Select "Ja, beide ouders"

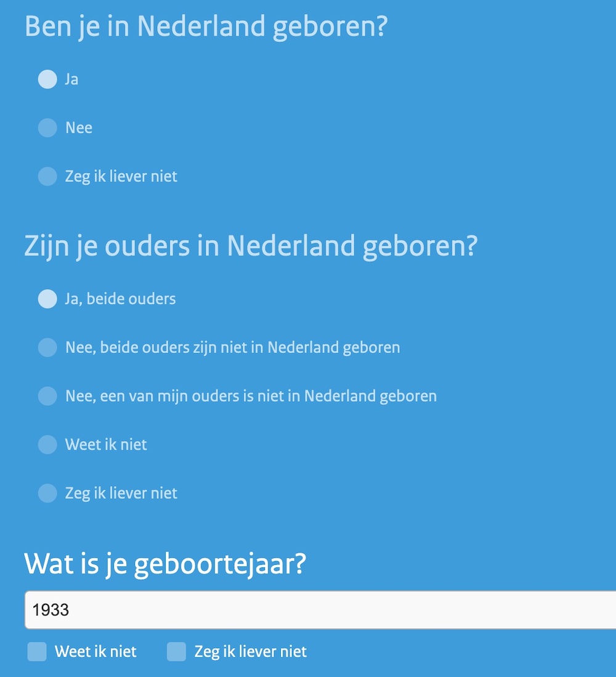click(47, 299)
